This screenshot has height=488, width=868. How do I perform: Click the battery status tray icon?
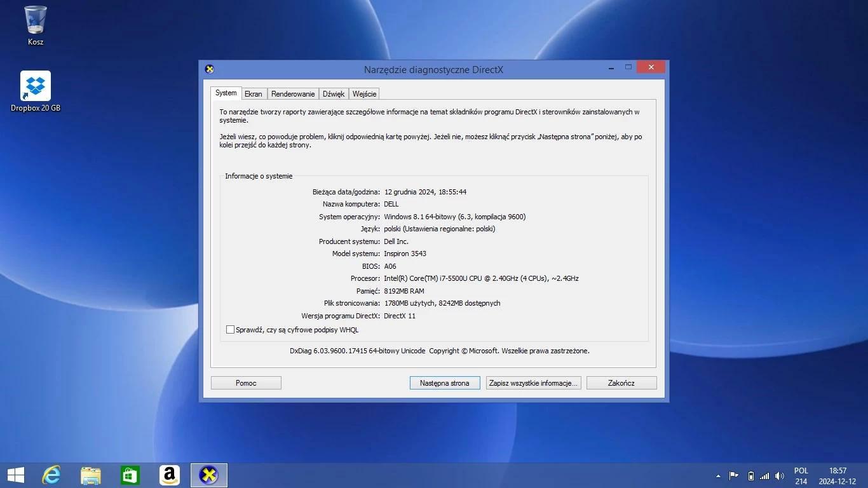click(750, 475)
